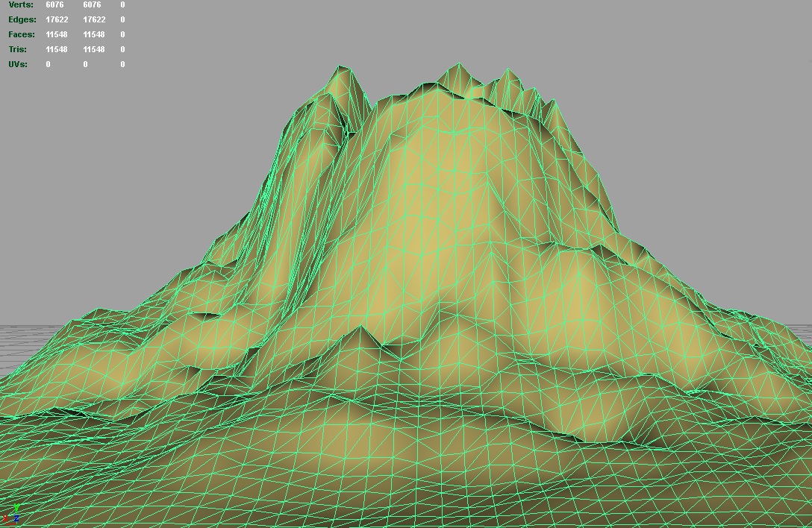
Task: Click the first 6076 value in Verts row
Action: pos(55,4)
